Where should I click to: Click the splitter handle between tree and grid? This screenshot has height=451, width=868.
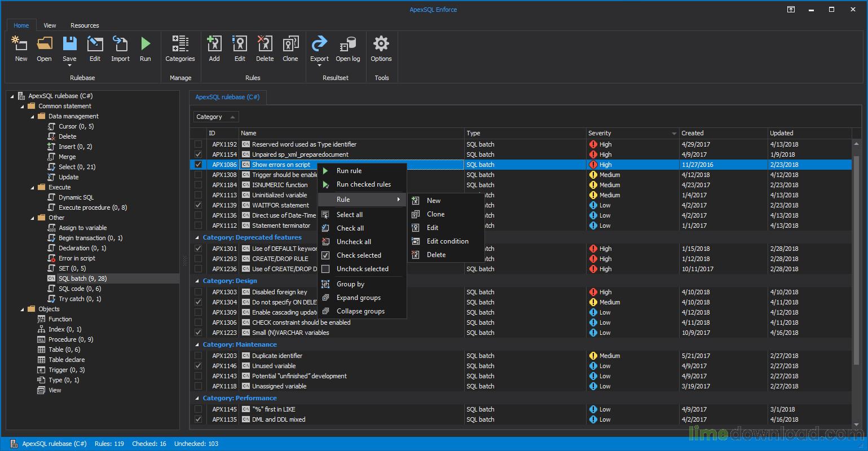(184, 261)
